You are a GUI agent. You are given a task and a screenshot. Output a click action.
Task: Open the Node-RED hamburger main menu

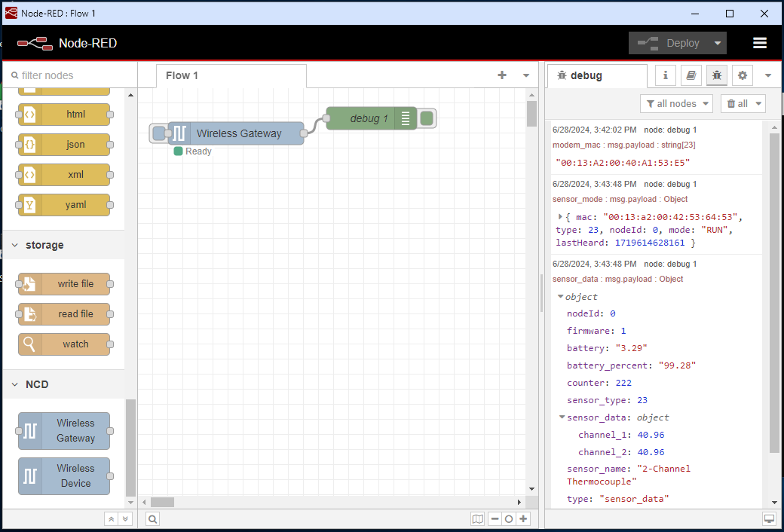760,43
